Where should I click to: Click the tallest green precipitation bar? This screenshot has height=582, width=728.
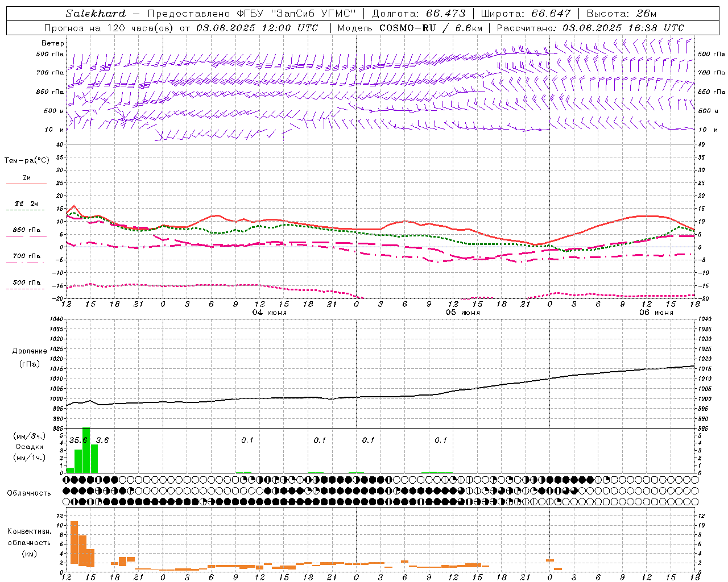(86, 450)
